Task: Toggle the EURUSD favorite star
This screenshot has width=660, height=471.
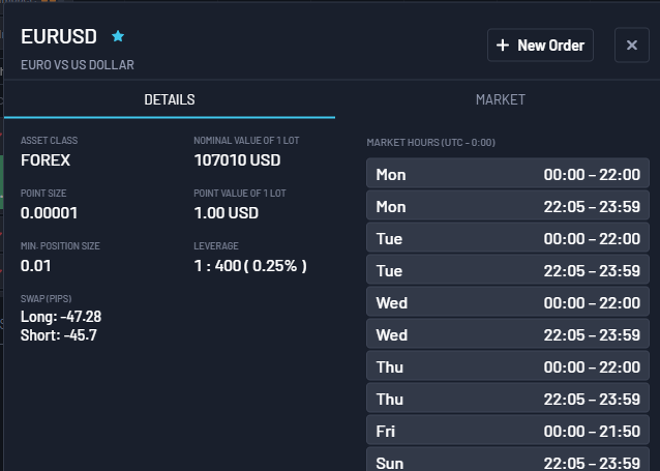Action: 118,36
